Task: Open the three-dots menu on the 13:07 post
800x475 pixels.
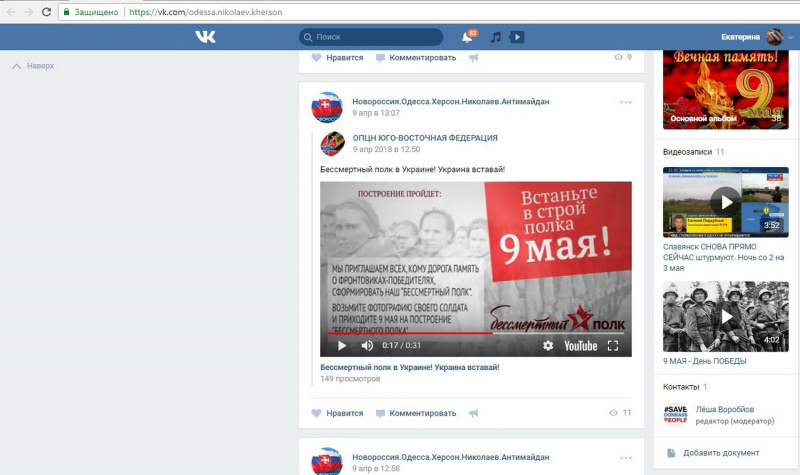Action: pyautogui.click(x=626, y=102)
